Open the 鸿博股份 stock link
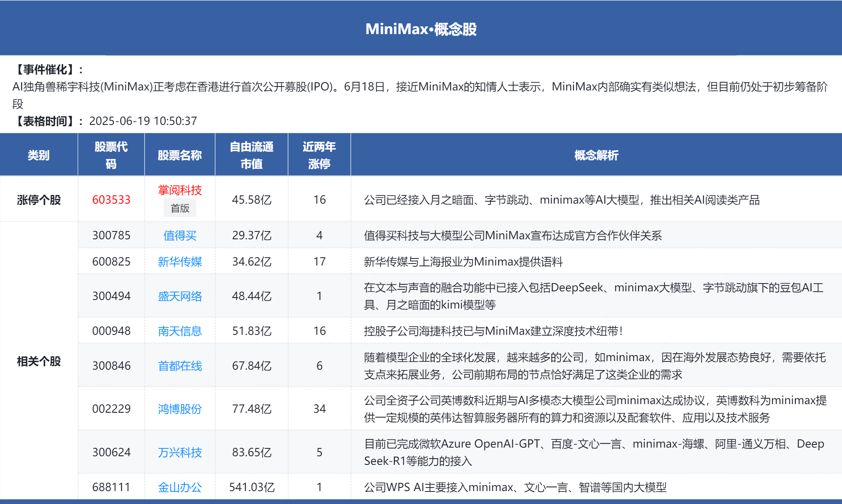Viewport: 842px width, 504px height. (180, 409)
